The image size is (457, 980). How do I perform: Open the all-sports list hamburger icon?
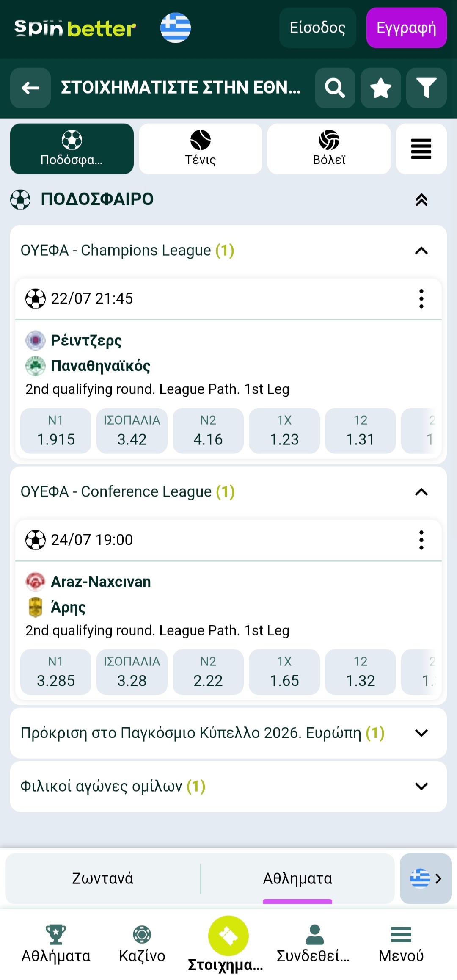(x=421, y=149)
